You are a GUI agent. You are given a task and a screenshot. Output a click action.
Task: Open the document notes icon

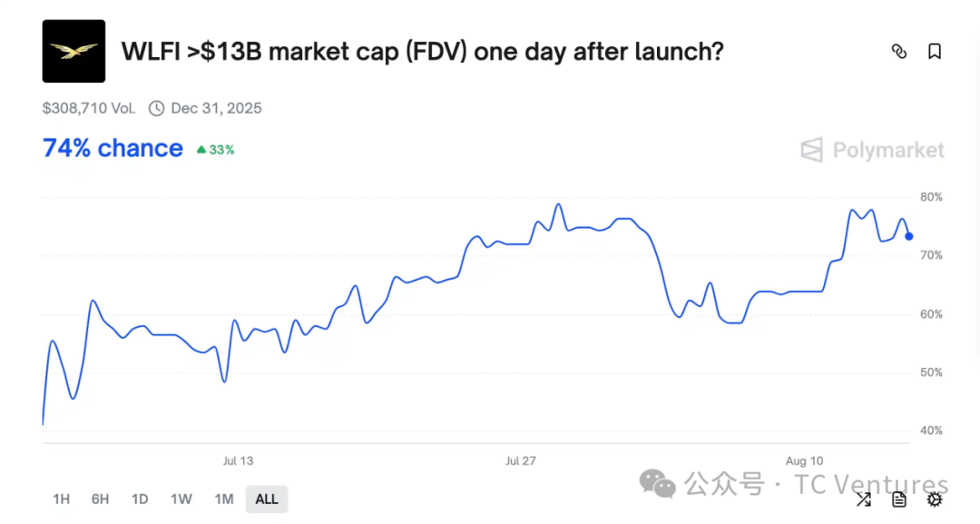point(898,499)
